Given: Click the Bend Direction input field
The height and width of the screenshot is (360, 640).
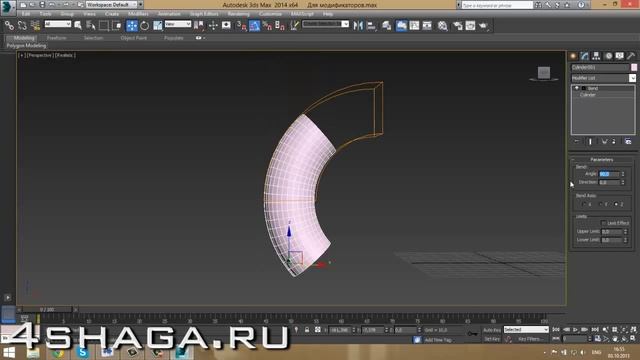Looking at the screenshot, I should click(609, 182).
